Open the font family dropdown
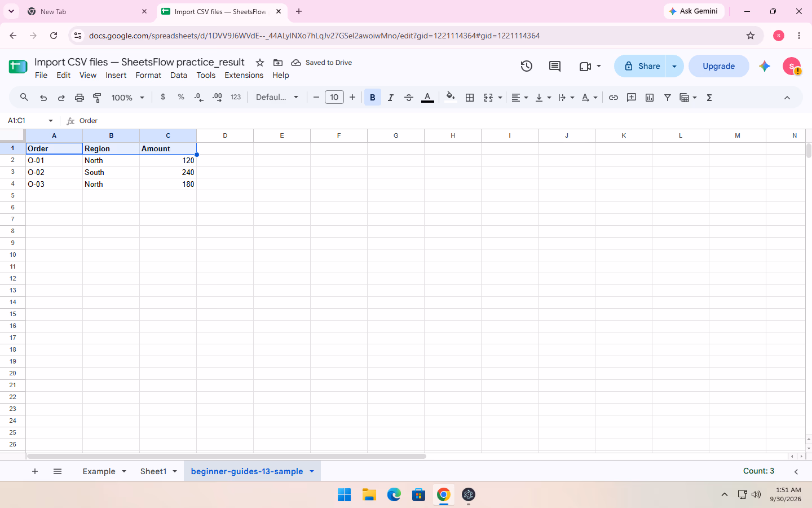812x508 pixels. tap(277, 97)
